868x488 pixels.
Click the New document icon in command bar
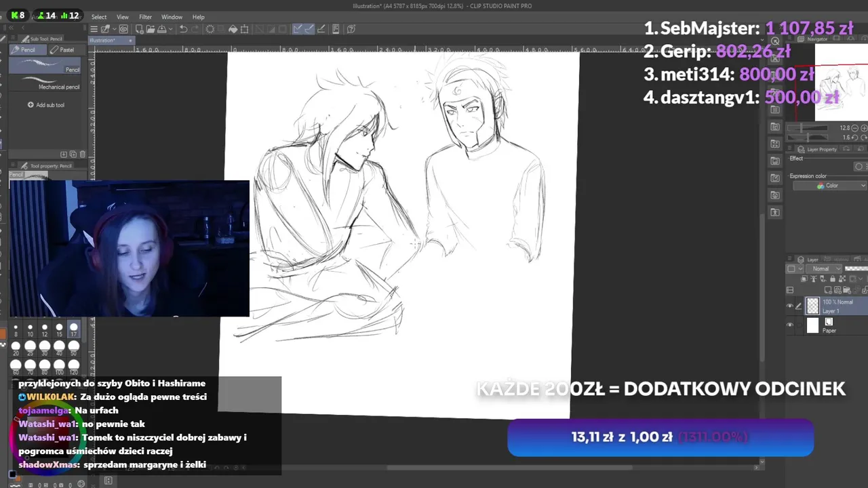(140, 28)
